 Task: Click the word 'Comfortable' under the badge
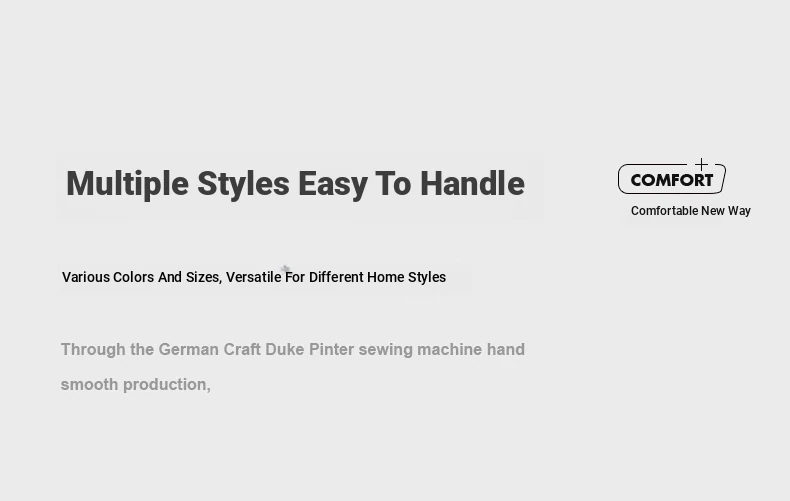coord(664,211)
